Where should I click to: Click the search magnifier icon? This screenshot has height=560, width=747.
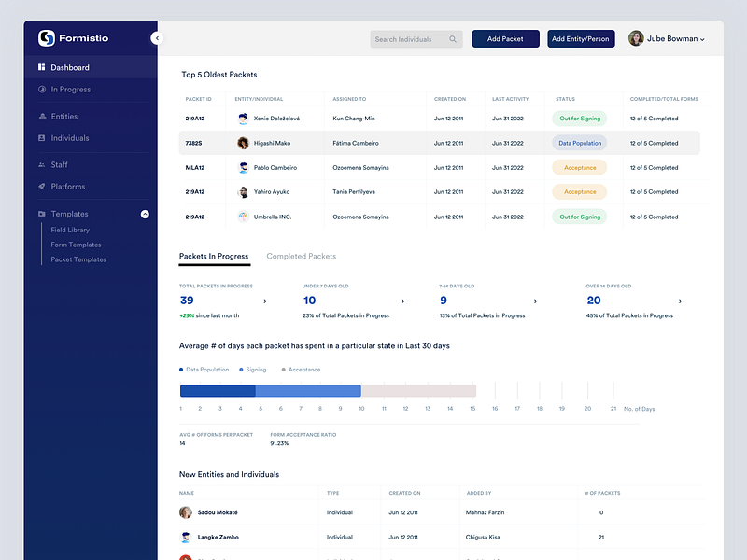453,39
